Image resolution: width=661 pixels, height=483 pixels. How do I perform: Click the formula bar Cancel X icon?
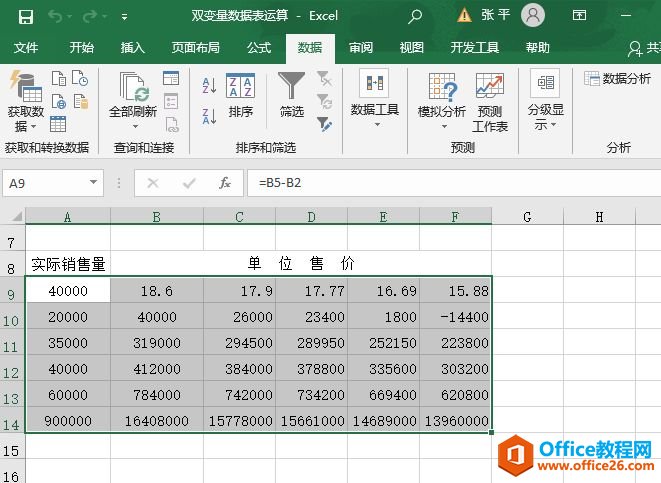pyautogui.click(x=153, y=183)
